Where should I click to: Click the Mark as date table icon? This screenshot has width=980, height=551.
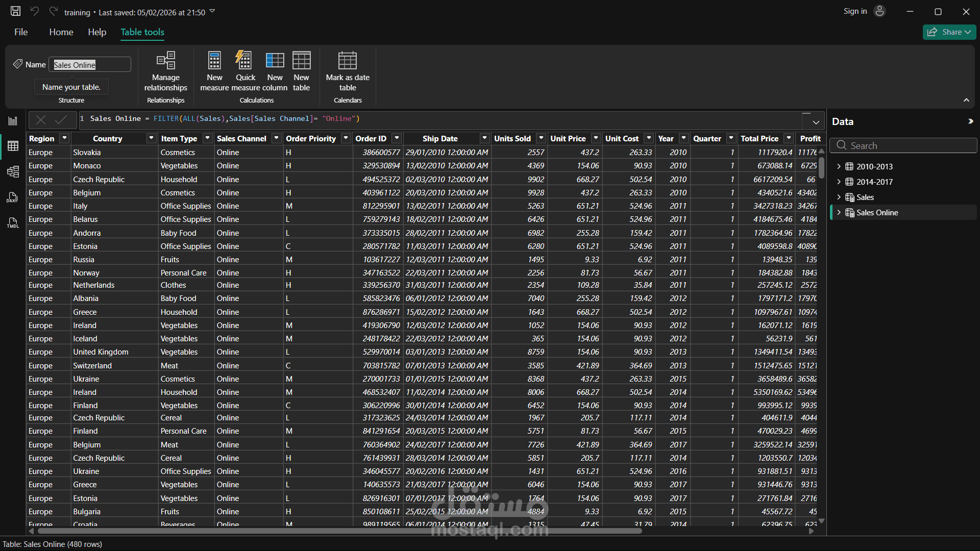point(347,61)
